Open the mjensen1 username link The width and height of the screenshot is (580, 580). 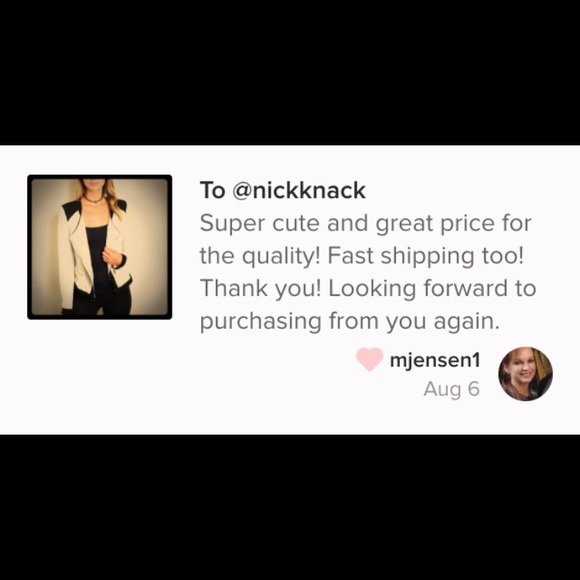[435, 360]
